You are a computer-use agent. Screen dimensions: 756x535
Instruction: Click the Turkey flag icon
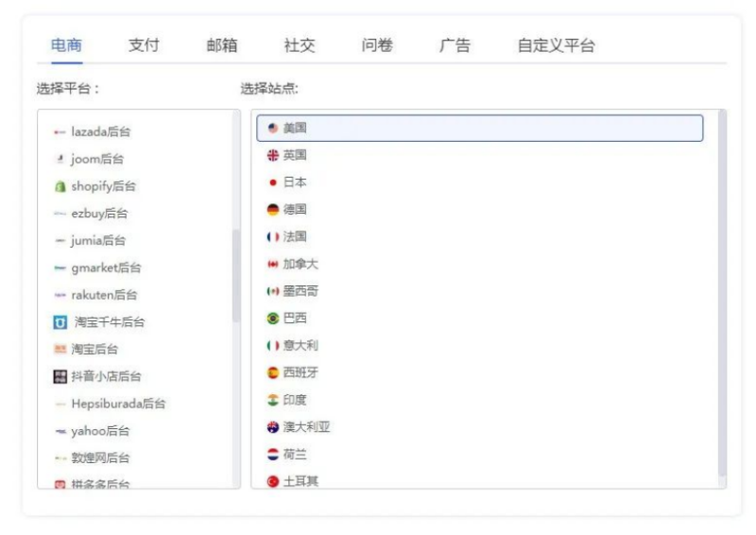[273, 481]
